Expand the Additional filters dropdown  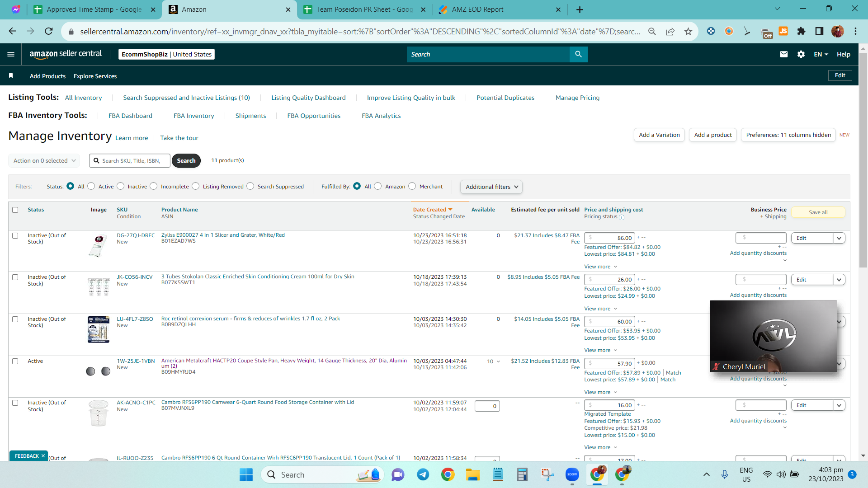[491, 187]
